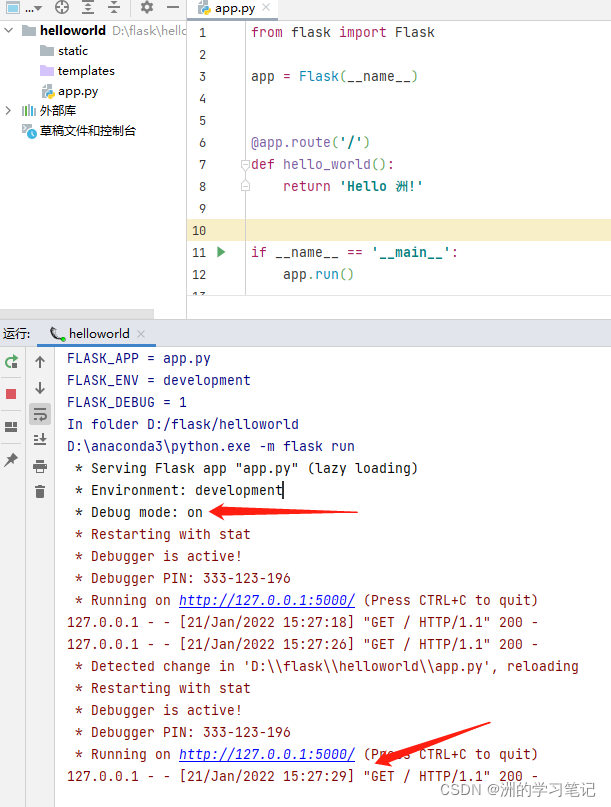Click the 'app.run()' code line

(318, 274)
